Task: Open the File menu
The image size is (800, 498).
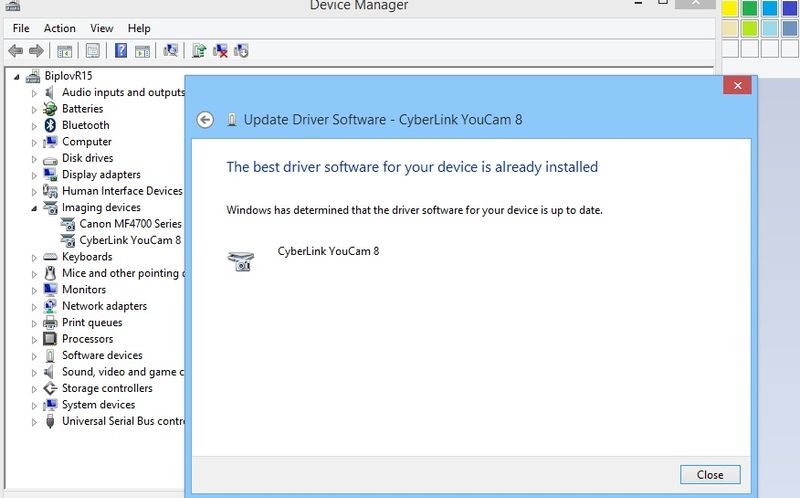Action: tap(21, 28)
